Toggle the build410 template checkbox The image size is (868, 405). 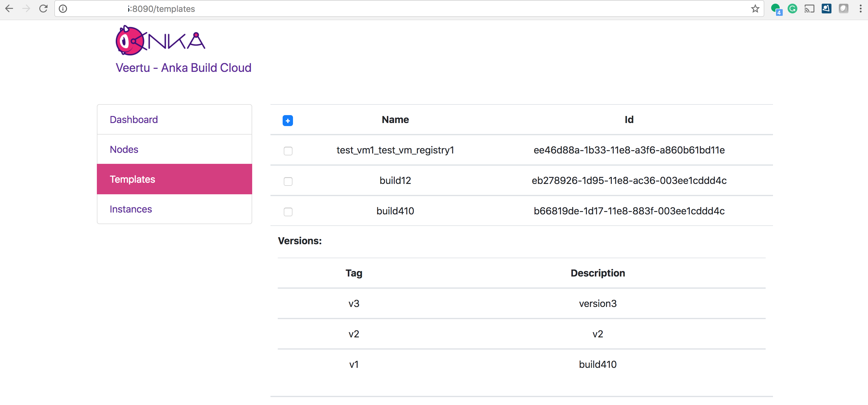[x=288, y=212]
